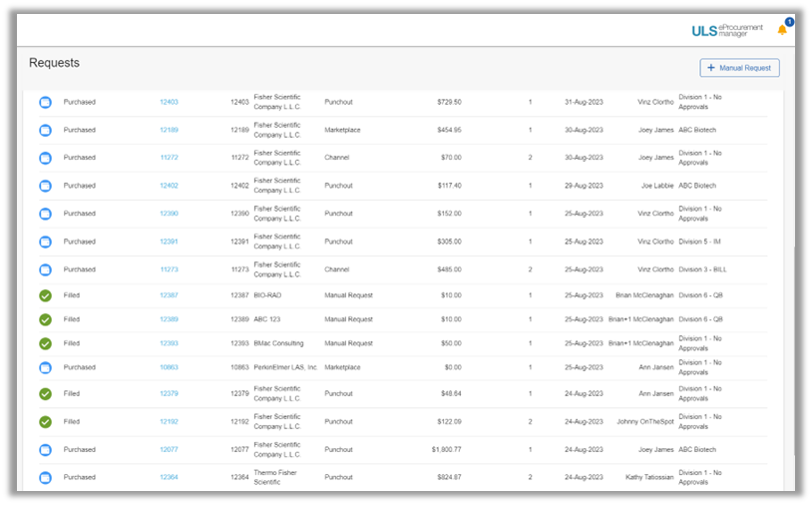Click the Filled checkmark icon for request 12192
The width and height of the screenshot is (812, 505).
point(45,422)
